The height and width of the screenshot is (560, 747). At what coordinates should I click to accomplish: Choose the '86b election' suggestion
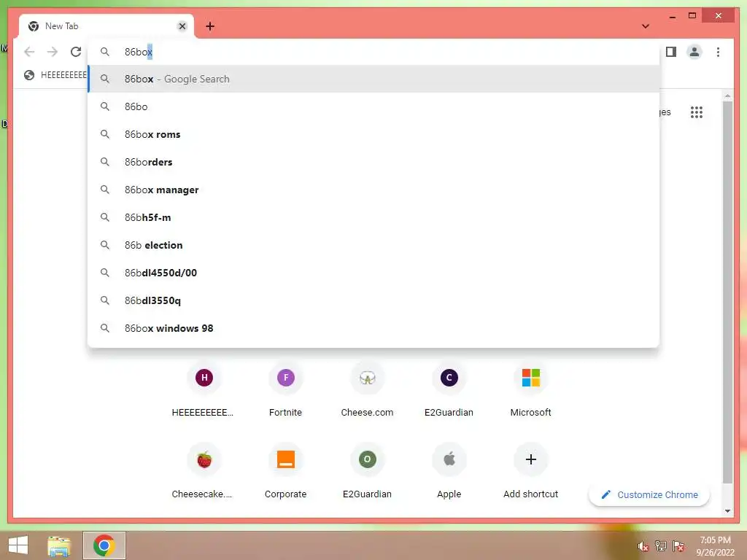[x=374, y=245]
